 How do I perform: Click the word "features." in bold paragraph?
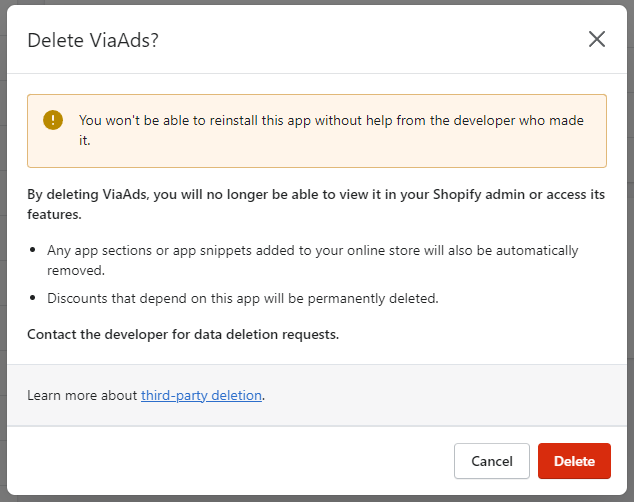coord(54,214)
